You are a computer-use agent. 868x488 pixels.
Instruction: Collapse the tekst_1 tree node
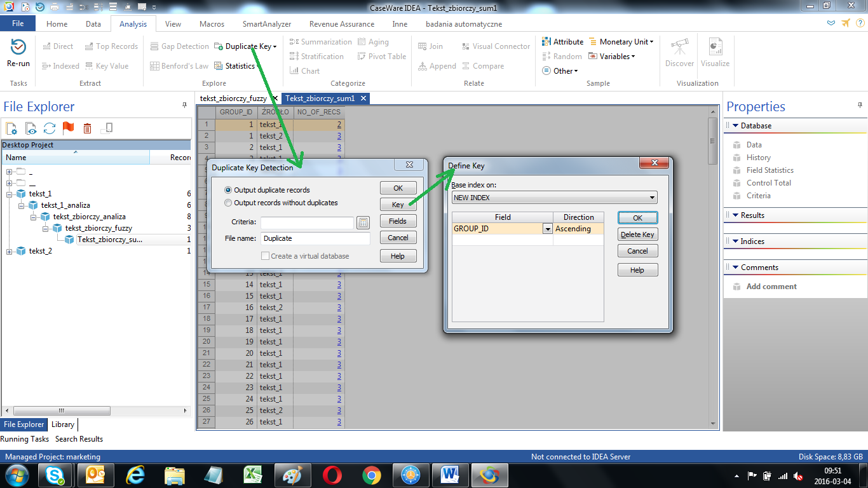[10, 194]
